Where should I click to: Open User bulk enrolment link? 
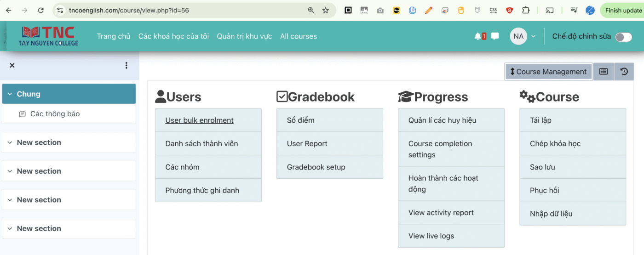(199, 120)
